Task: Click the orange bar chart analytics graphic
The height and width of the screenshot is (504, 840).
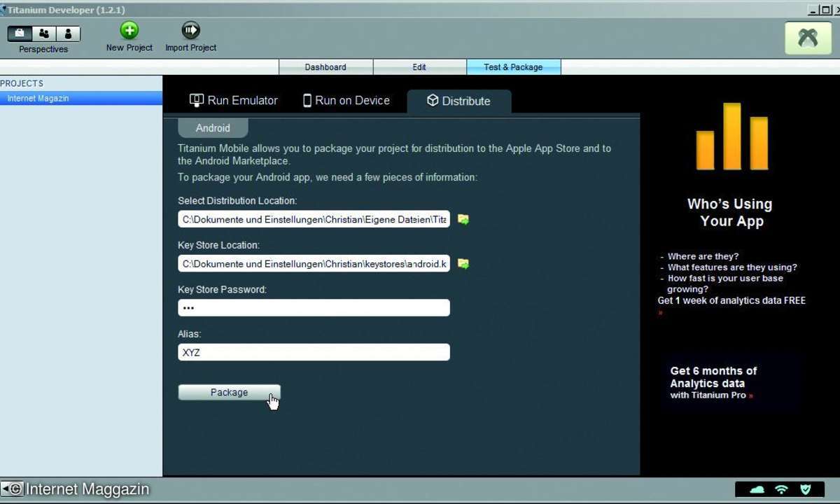Action: (731, 136)
